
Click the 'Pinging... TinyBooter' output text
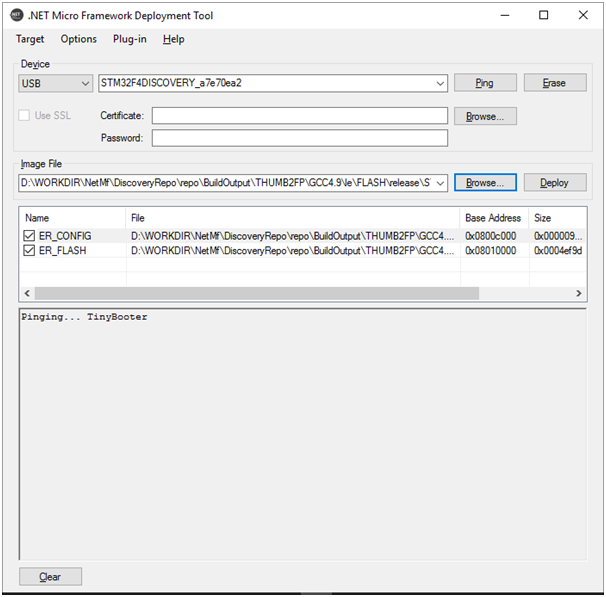click(x=84, y=317)
